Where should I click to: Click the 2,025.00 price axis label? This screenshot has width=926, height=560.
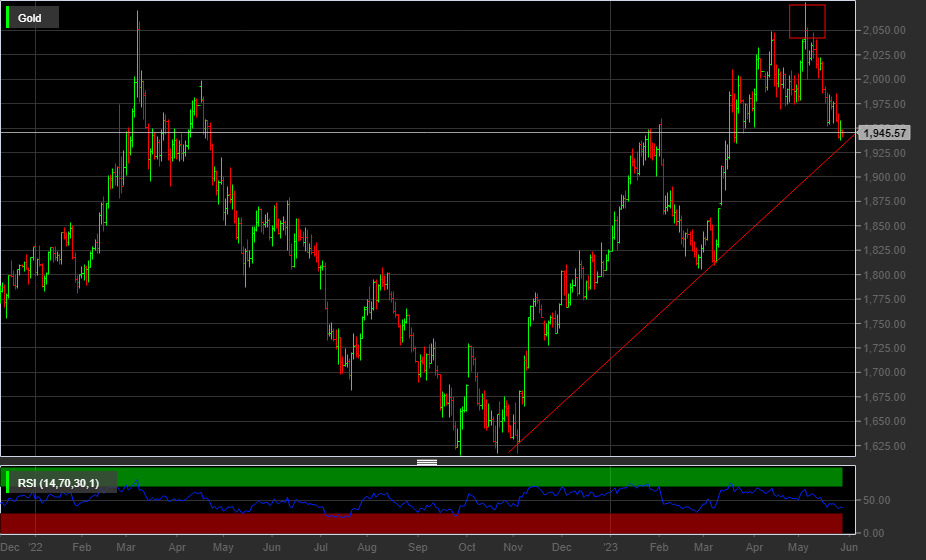pyautogui.click(x=884, y=55)
